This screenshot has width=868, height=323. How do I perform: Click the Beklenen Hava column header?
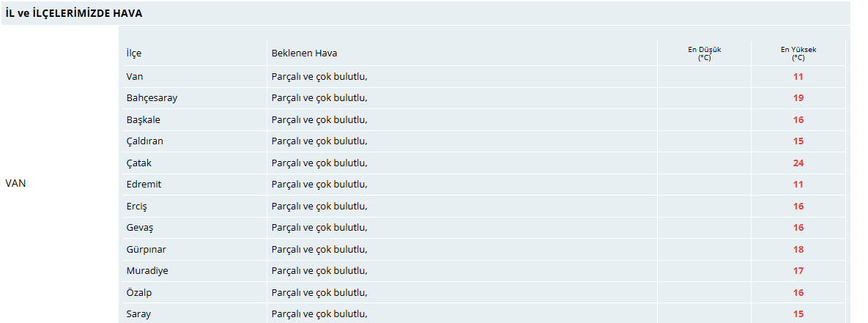304,53
